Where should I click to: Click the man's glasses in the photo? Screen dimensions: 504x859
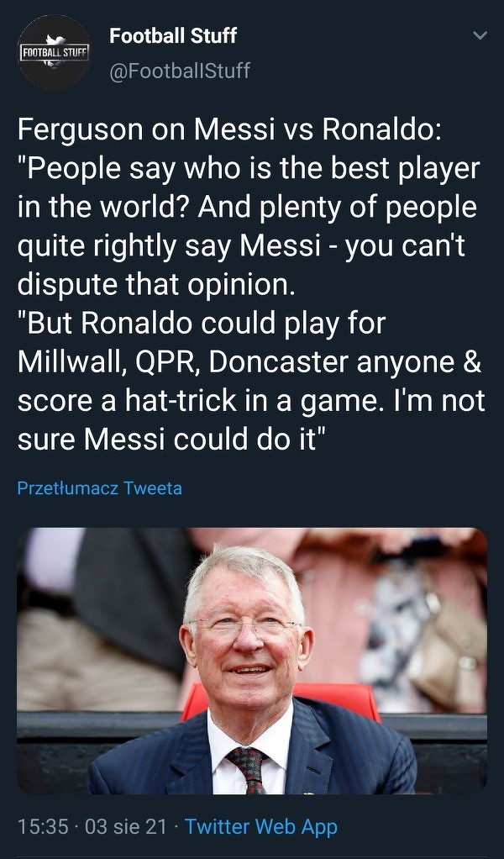point(244,626)
